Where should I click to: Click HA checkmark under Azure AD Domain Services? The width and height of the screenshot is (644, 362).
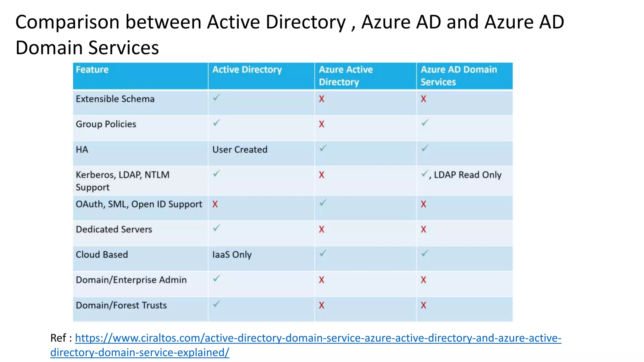click(x=425, y=148)
